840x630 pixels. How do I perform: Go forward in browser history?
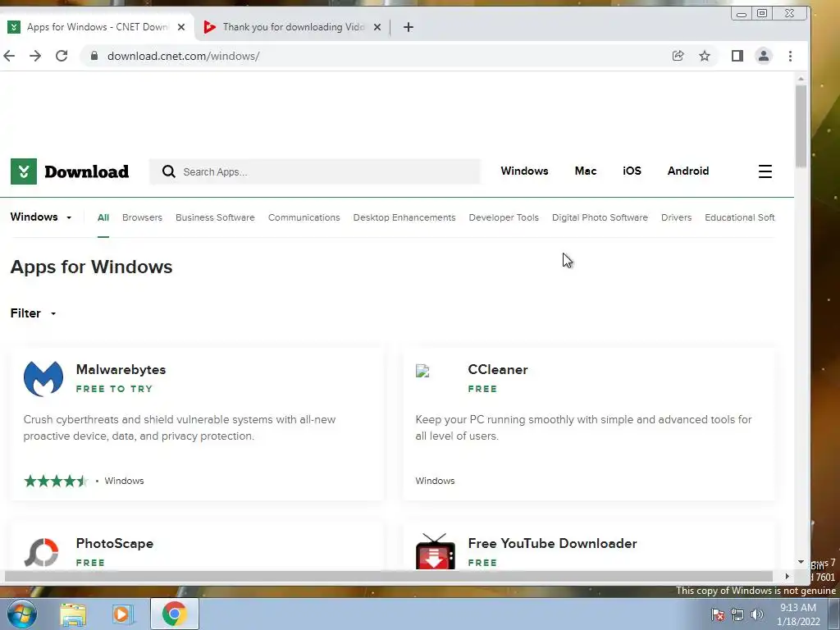coord(35,56)
